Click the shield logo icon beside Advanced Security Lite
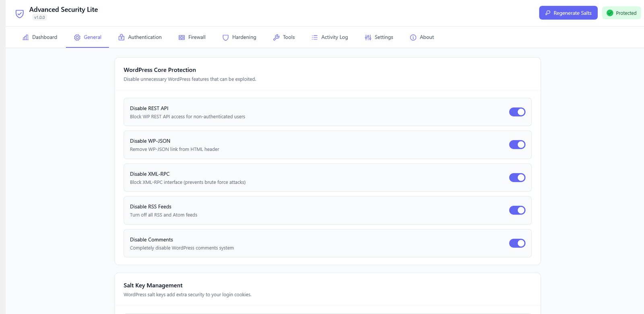Viewport: 644px width, 314px height. (x=19, y=14)
